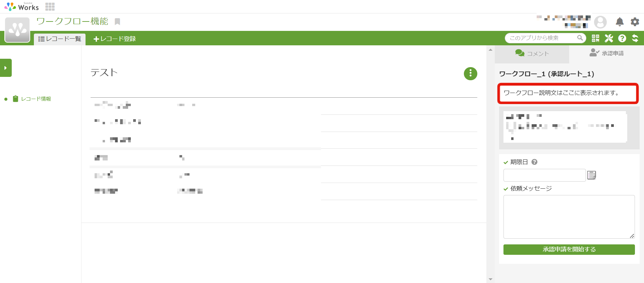The width and height of the screenshot is (644, 283).
Task: Open the user profile avatar
Action: coord(600,22)
